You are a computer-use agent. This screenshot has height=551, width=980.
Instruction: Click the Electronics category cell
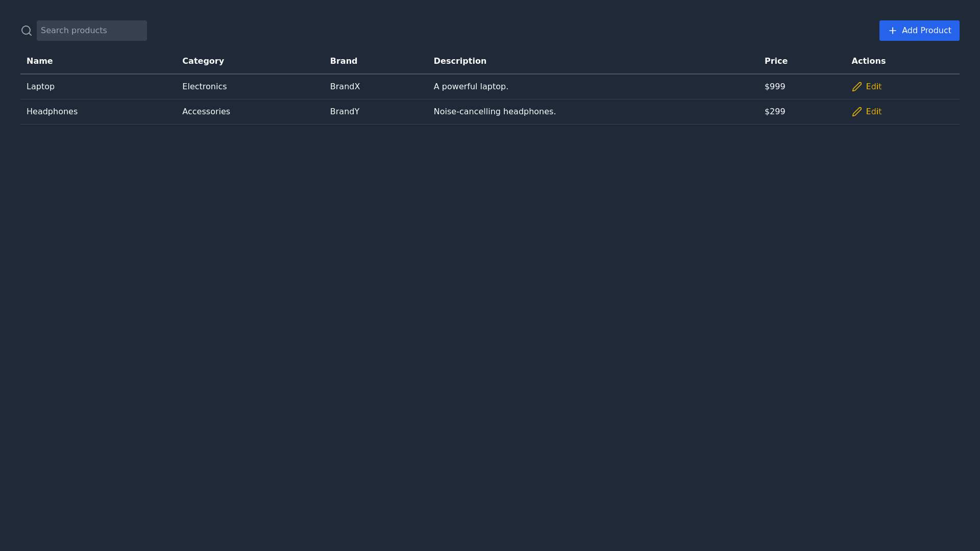pos(204,87)
